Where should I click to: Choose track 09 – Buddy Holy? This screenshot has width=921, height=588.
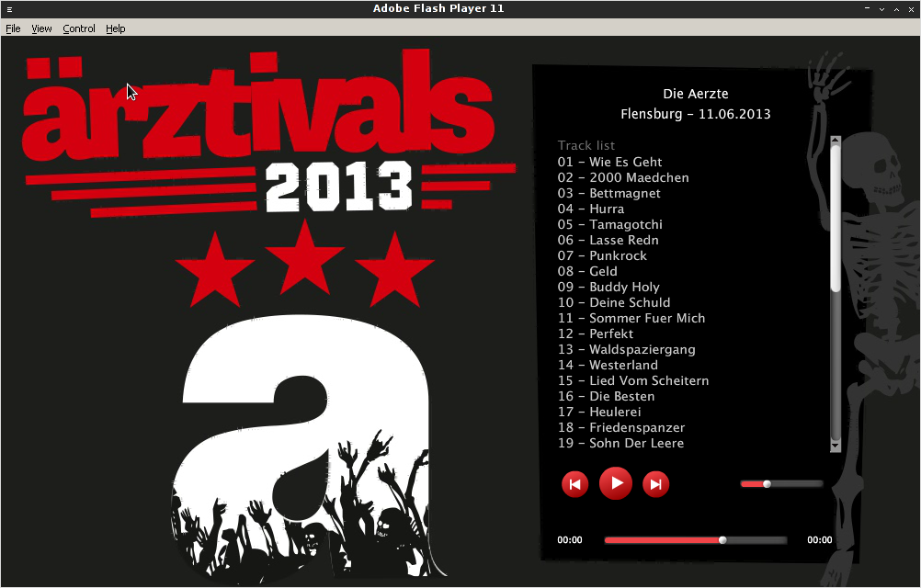608,287
